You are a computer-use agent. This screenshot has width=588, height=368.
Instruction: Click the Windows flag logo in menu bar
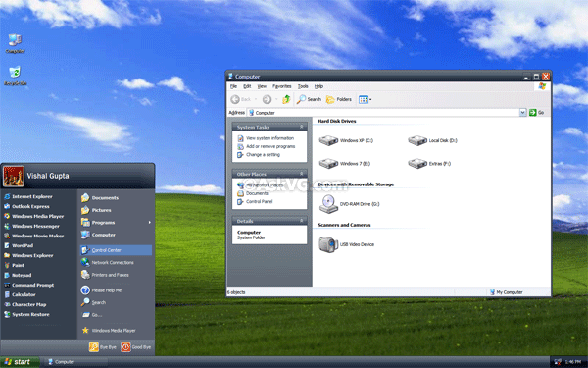coord(542,86)
